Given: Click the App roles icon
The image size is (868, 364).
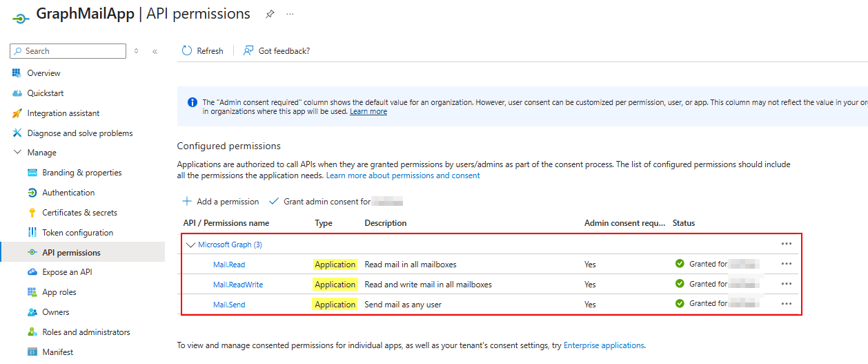Looking at the screenshot, I should (32, 292).
